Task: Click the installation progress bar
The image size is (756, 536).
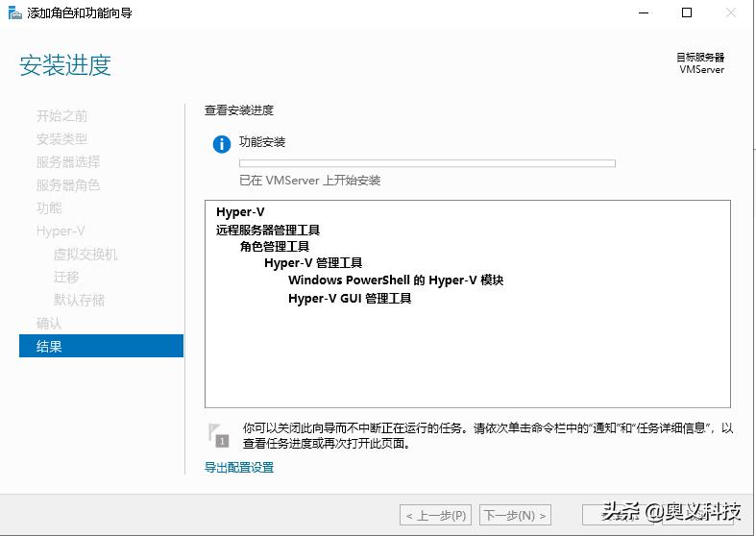Action: [427, 163]
